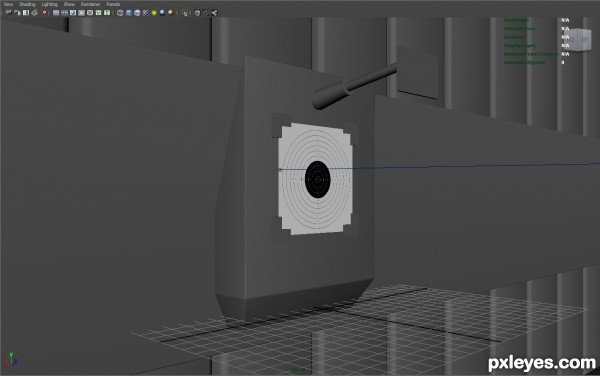Click the Selected Objects HUD label
This screenshot has width=600, height=376.
click(524, 62)
